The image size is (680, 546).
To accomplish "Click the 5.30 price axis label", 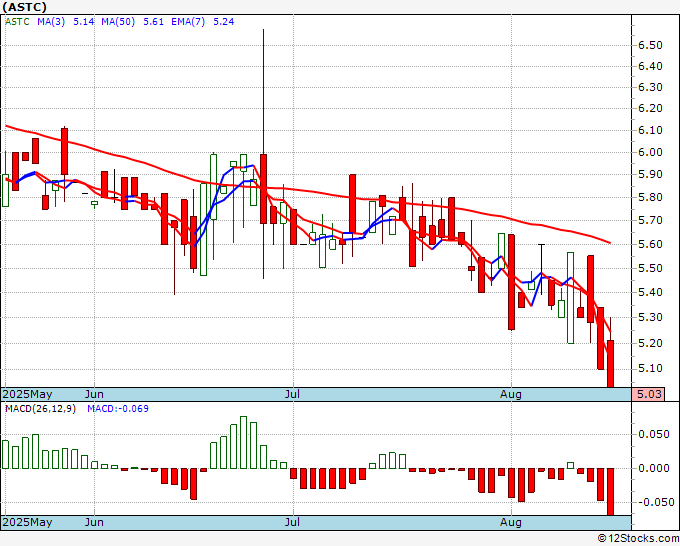I will click(x=650, y=317).
